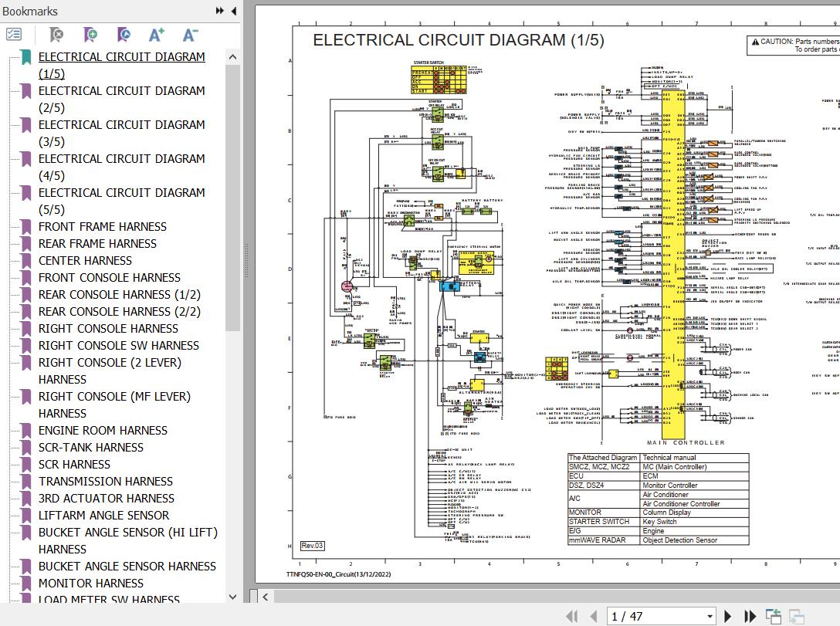This screenshot has height=626, width=840.
Task: Click the ELECTRICAL CIRCUIT DIAGRAM (1/5) page heading
Action: pos(459,40)
